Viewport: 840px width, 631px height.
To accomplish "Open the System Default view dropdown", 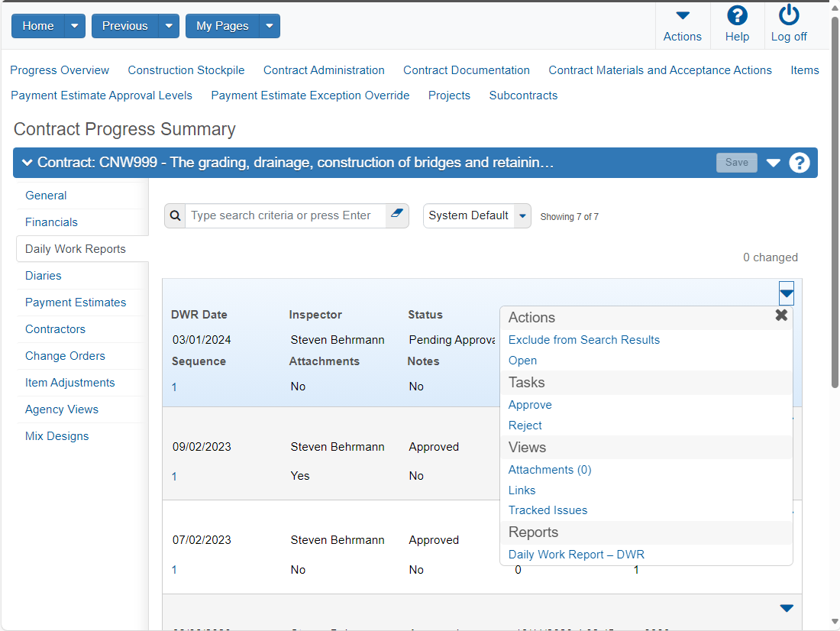I will click(x=477, y=215).
